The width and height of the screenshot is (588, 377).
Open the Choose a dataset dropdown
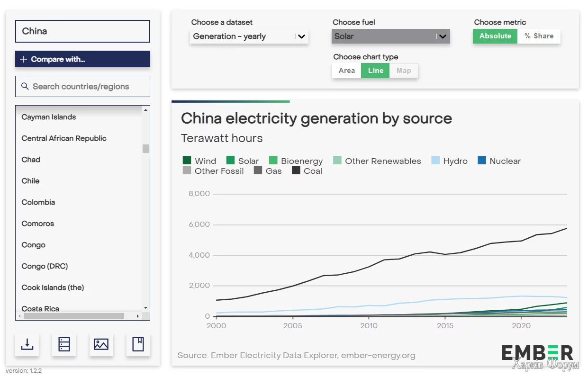coord(249,36)
